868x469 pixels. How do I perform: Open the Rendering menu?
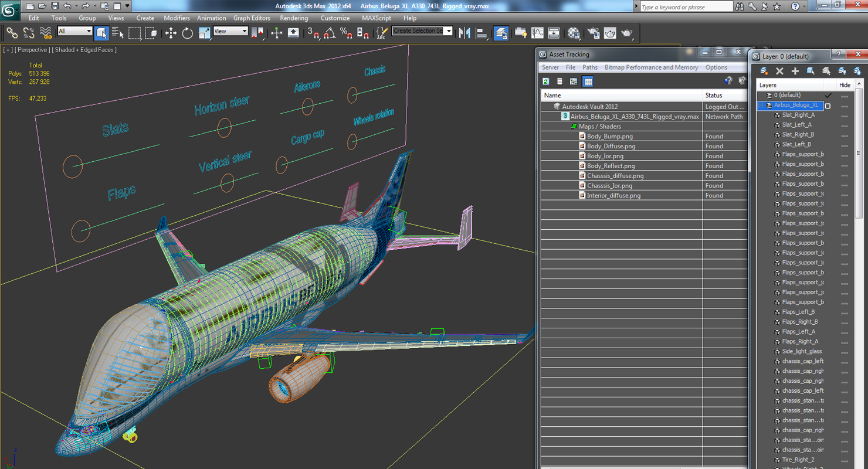[x=294, y=18]
